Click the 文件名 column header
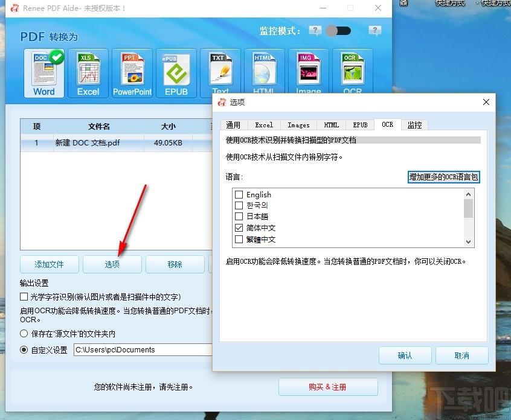The height and width of the screenshot is (420, 511). click(x=98, y=126)
